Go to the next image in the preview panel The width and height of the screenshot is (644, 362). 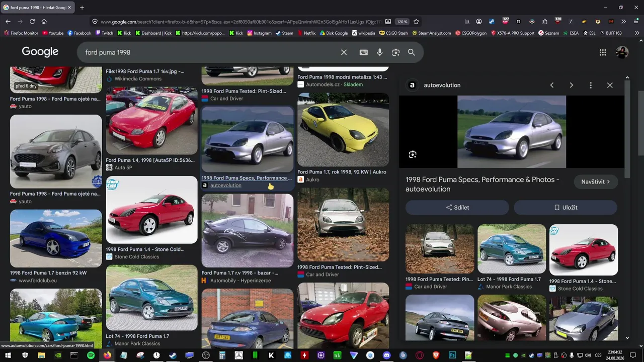(x=571, y=85)
